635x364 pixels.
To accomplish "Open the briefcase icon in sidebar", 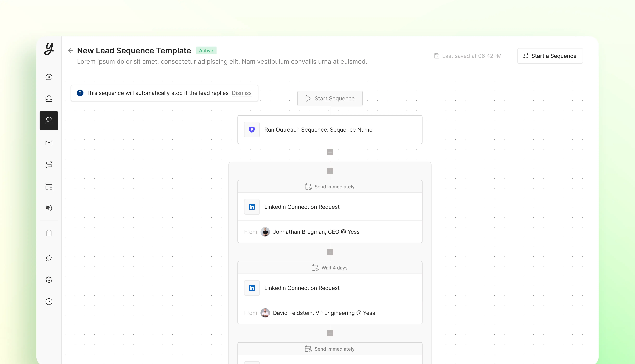I will click(x=49, y=99).
